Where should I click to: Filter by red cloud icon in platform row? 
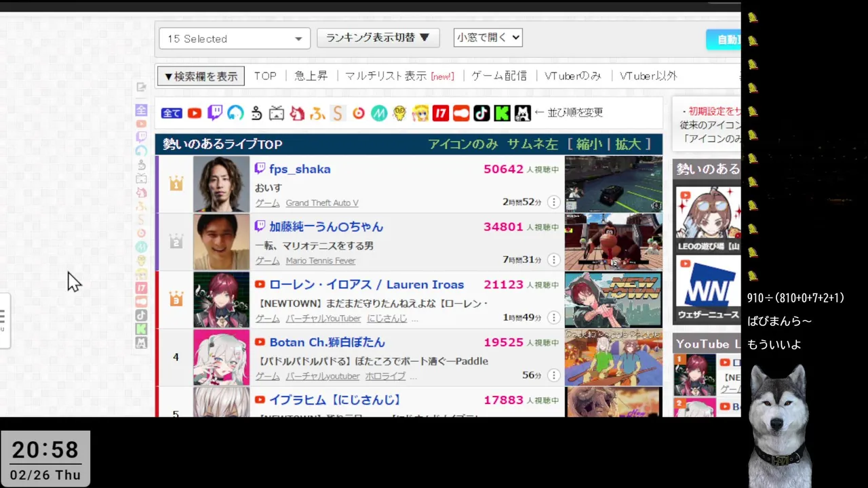click(461, 113)
